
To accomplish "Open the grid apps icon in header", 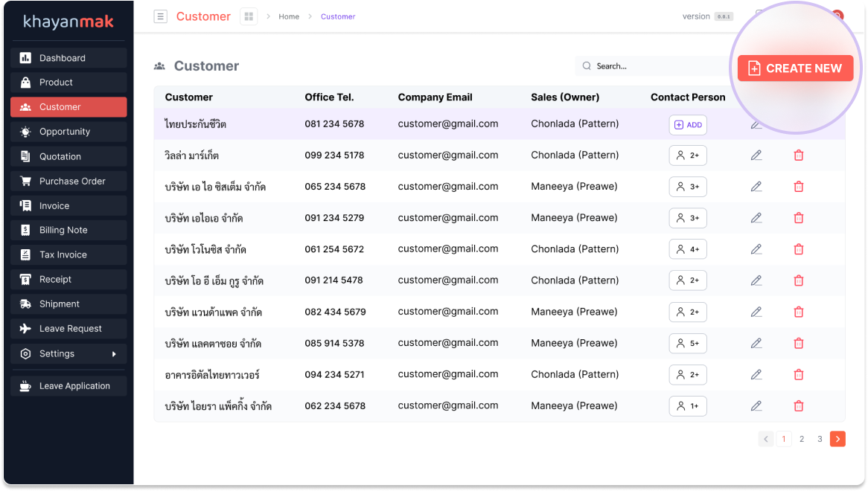I will point(249,16).
